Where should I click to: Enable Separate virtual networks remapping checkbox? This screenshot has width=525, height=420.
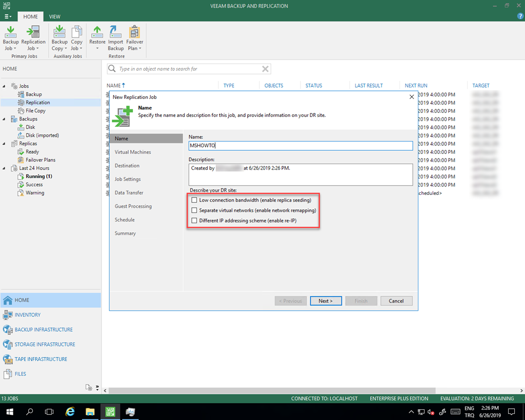194,210
